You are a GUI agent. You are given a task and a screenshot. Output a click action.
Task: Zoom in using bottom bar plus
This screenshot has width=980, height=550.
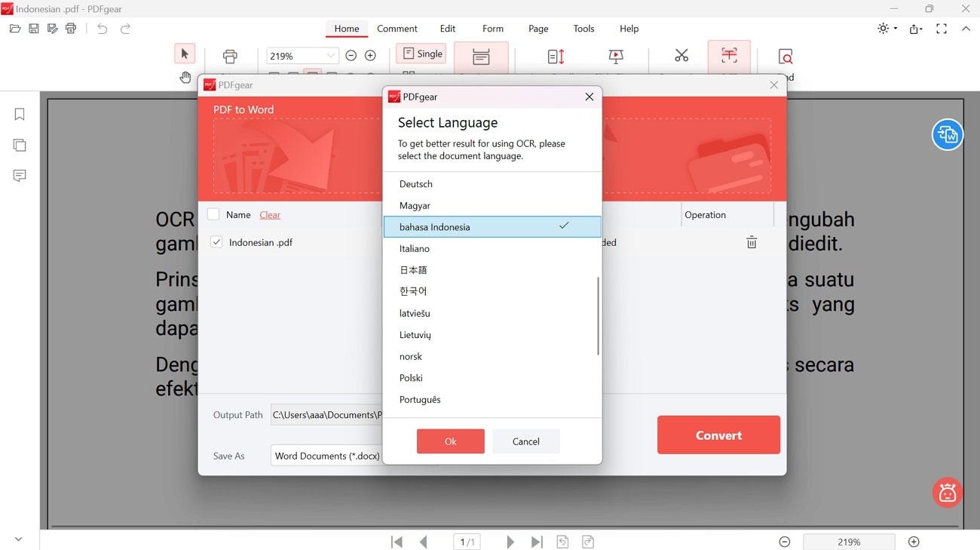click(x=914, y=542)
